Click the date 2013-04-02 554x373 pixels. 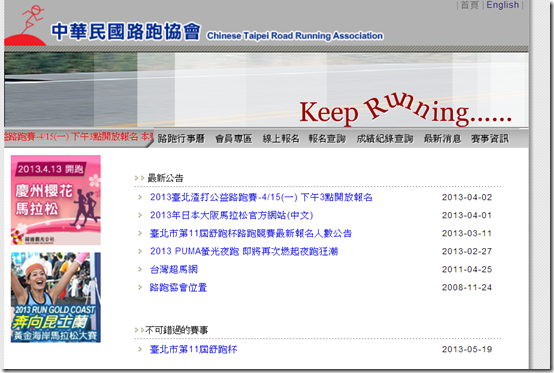[x=467, y=197]
